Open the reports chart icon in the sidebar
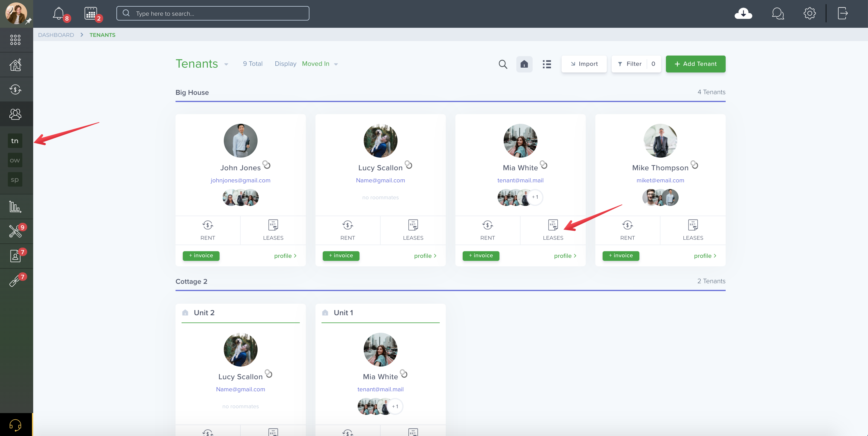The image size is (868, 436). [x=15, y=207]
